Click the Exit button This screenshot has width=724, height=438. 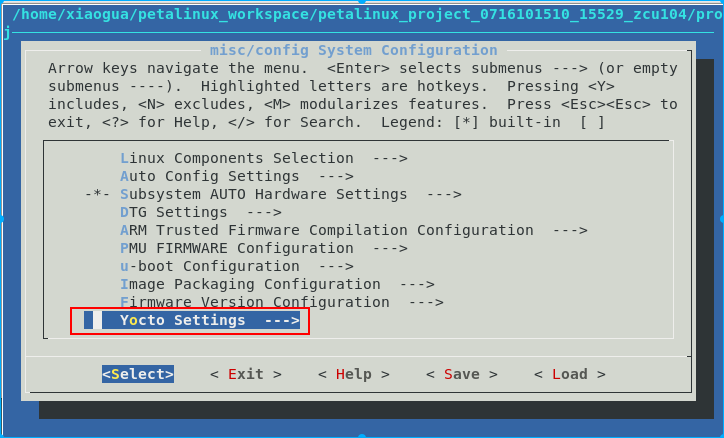(246, 374)
